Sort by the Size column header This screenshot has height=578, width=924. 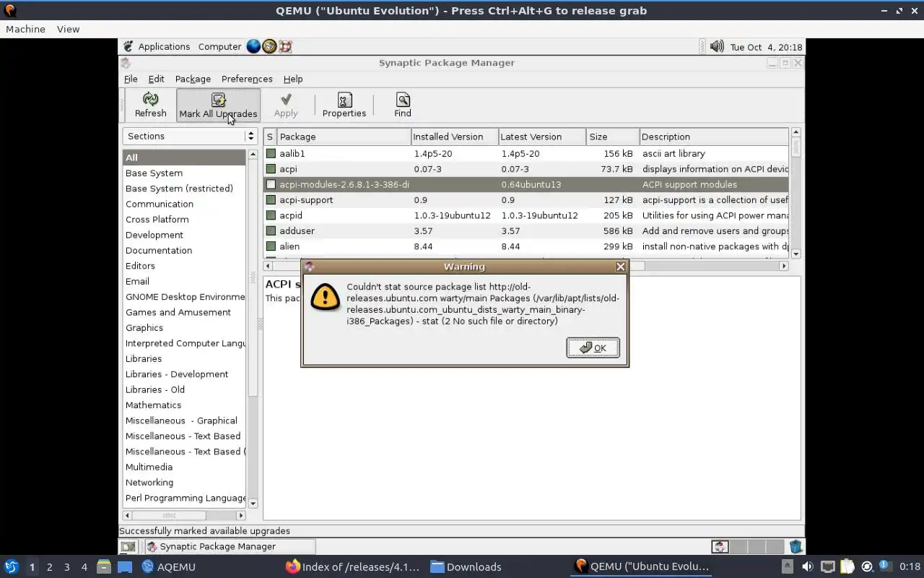pyautogui.click(x=612, y=137)
